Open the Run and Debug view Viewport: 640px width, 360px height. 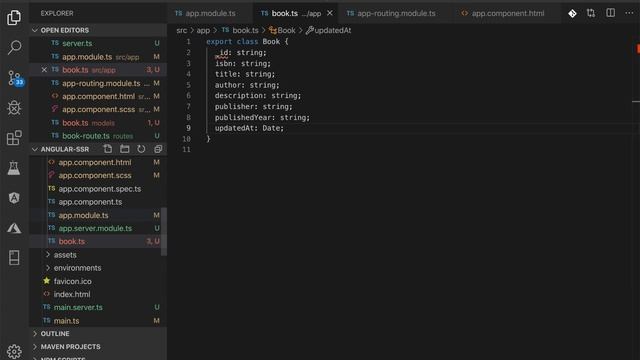click(14, 108)
